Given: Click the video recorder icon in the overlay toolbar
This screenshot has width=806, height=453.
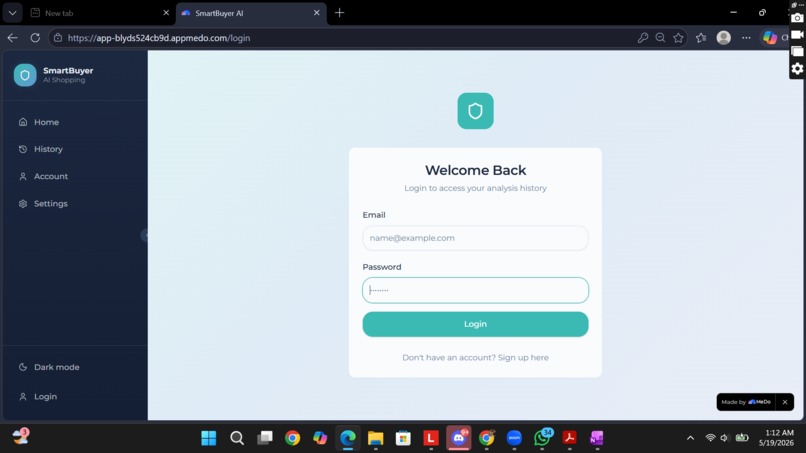Looking at the screenshot, I should coord(797,34).
